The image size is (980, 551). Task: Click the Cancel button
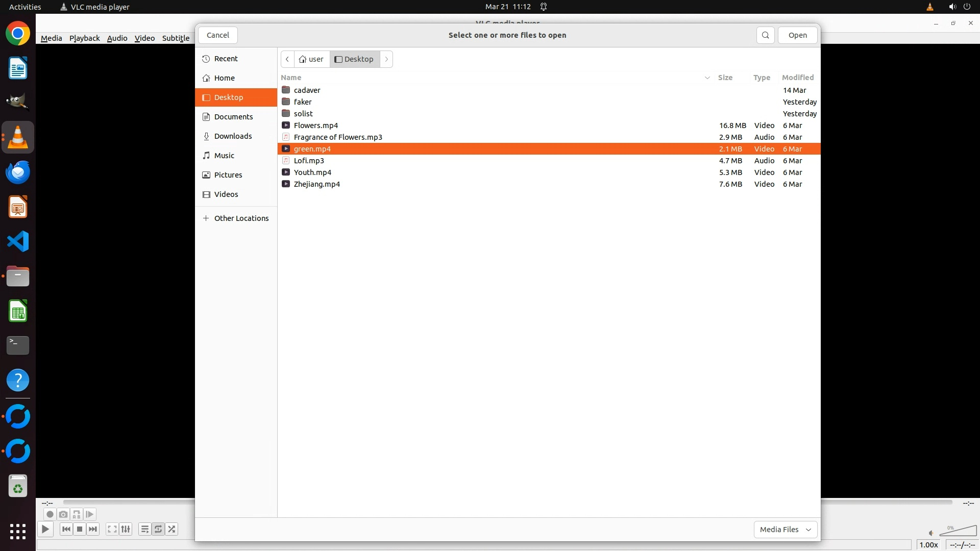click(x=218, y=35)
